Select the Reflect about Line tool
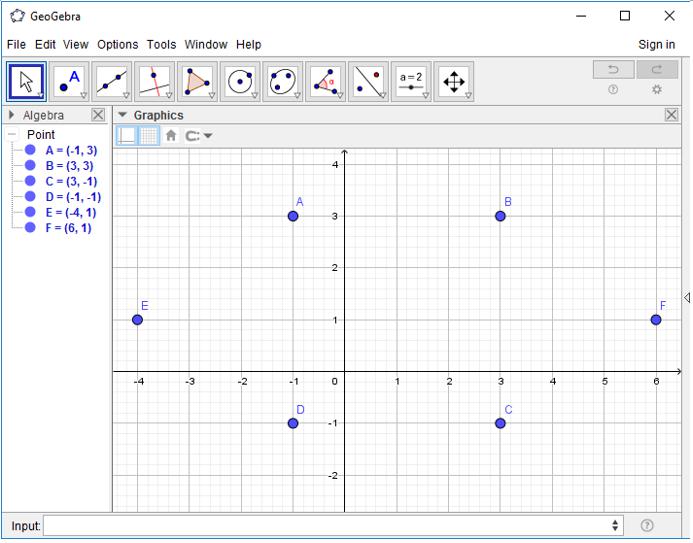693x543 pixels. [368, 81]
